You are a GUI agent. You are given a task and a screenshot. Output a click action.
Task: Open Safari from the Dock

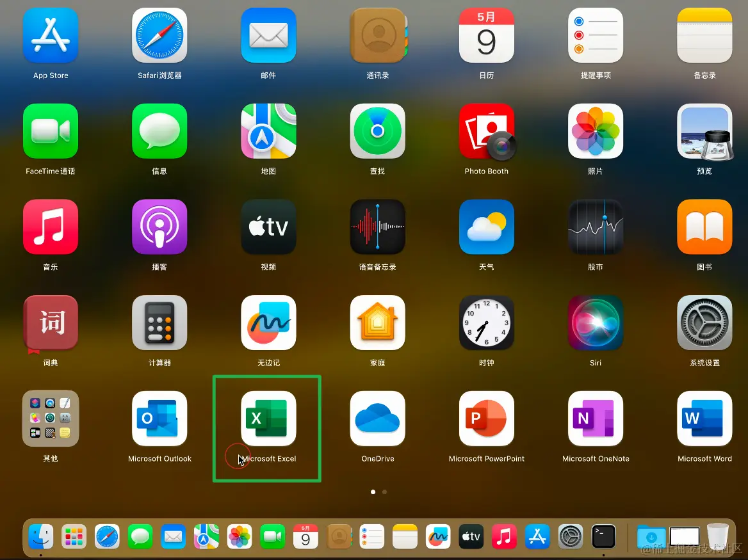[107, 537]
